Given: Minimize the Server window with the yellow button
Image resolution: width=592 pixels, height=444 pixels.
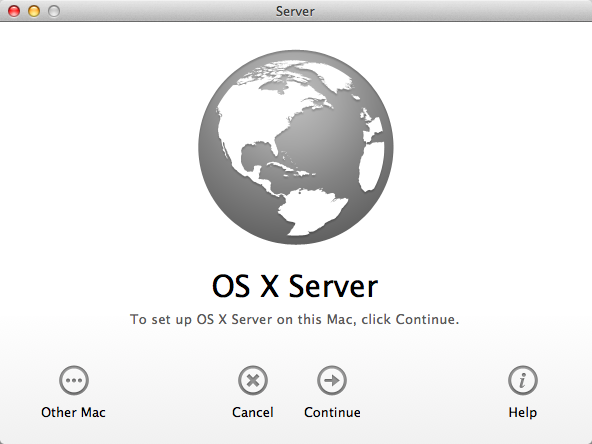Looking at the screenshot, I should [34, 11].
